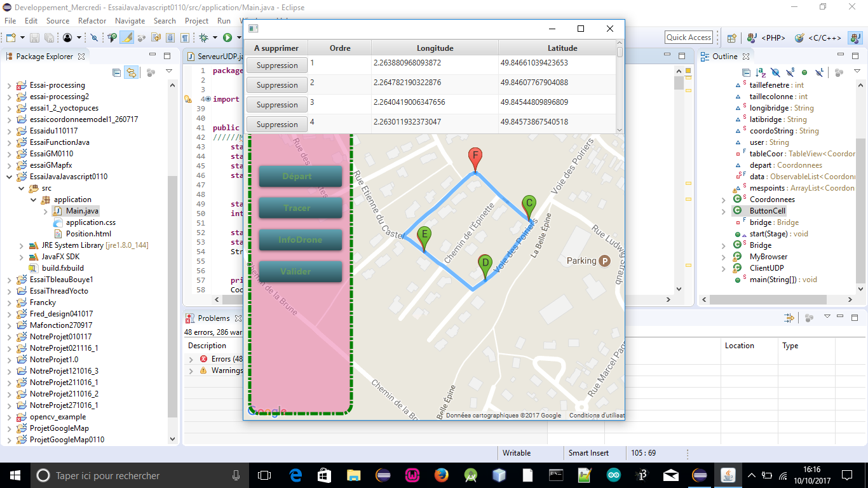868x488 pixels.
Task: Toggle Hide Static Members icon in Outline
Action: [790, 72]
